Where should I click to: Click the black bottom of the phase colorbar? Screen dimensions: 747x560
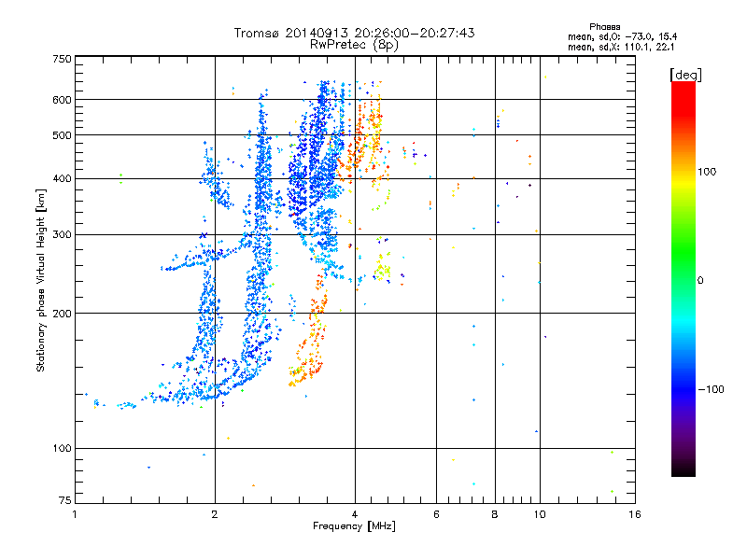[684, 469]
